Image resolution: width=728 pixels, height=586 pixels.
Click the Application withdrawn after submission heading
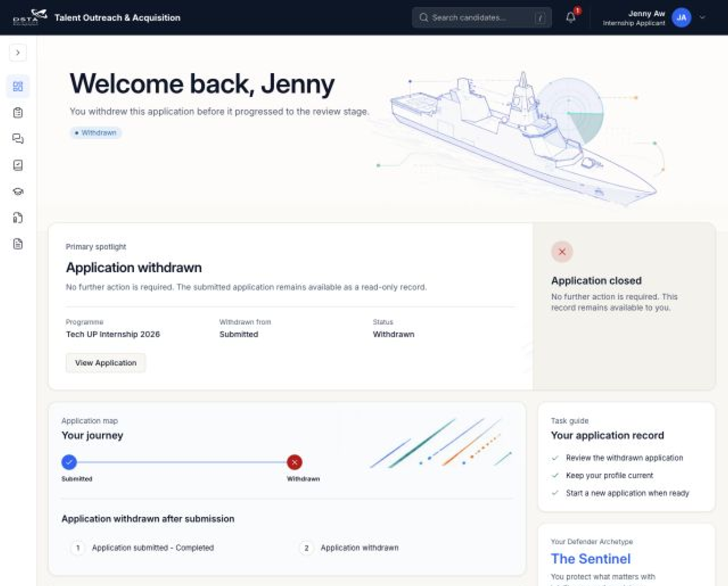point(148,519)
